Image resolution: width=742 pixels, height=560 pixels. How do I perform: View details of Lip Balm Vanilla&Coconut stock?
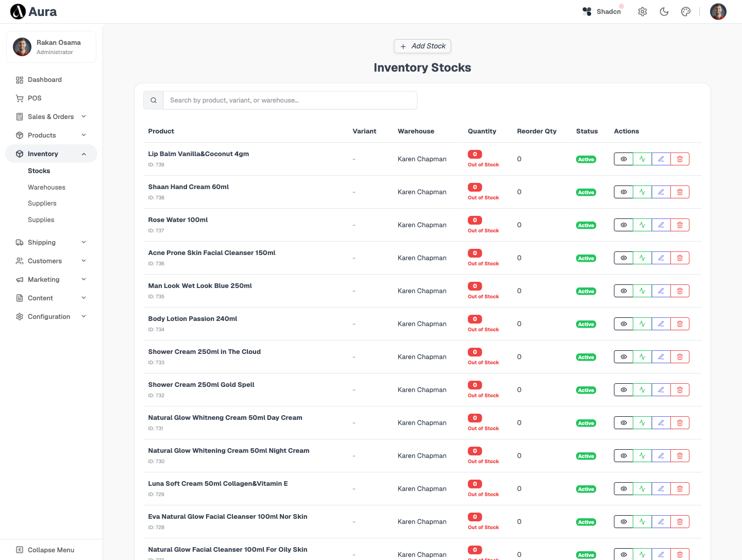(623, 159)
